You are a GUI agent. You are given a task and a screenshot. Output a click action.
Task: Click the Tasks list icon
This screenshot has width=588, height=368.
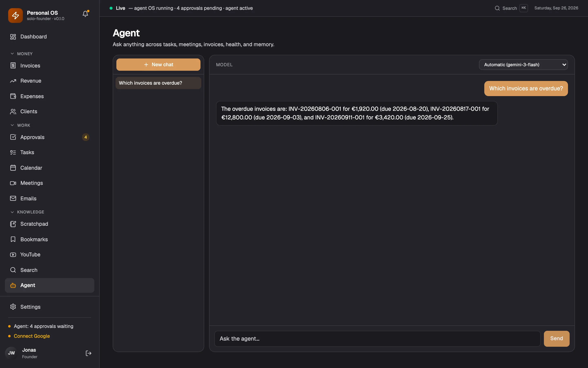pyautogui.click(x=13, y=152)
